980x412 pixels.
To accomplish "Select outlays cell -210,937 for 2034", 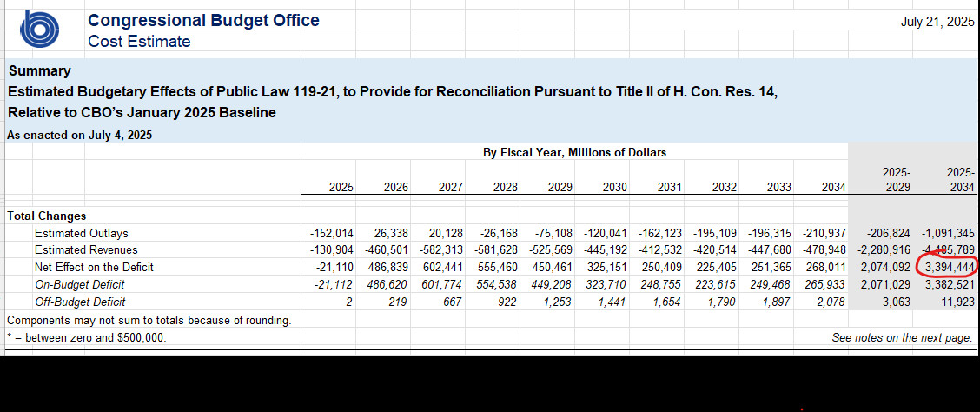I will click(824, 233).
